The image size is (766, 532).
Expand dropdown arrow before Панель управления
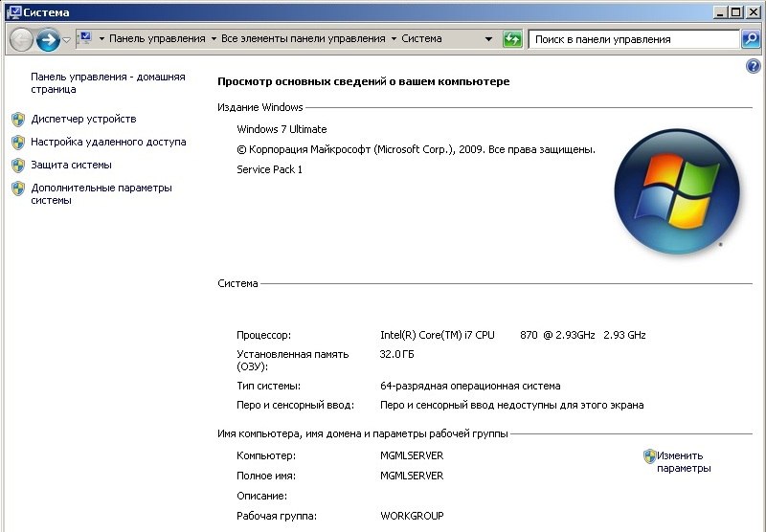coord(101,39)
